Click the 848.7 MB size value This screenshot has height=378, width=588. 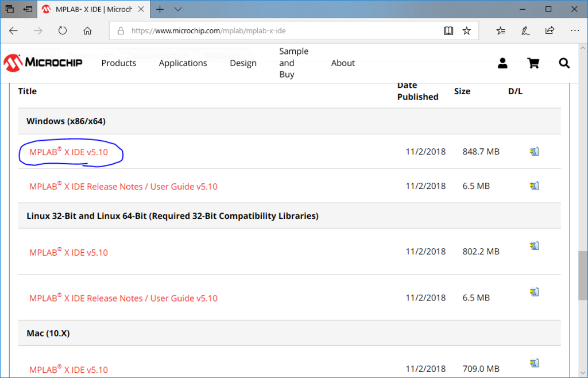[x=481, y=152]
